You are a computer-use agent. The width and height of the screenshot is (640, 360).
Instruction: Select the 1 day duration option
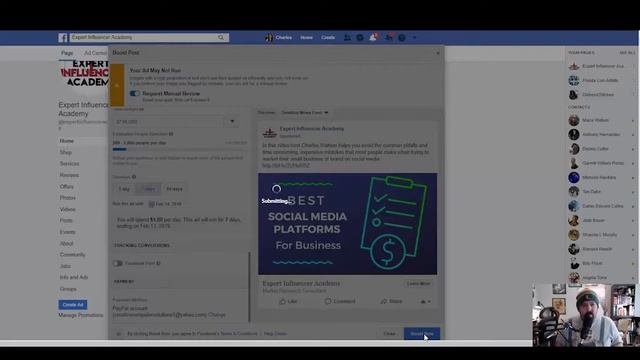point(124,189)
